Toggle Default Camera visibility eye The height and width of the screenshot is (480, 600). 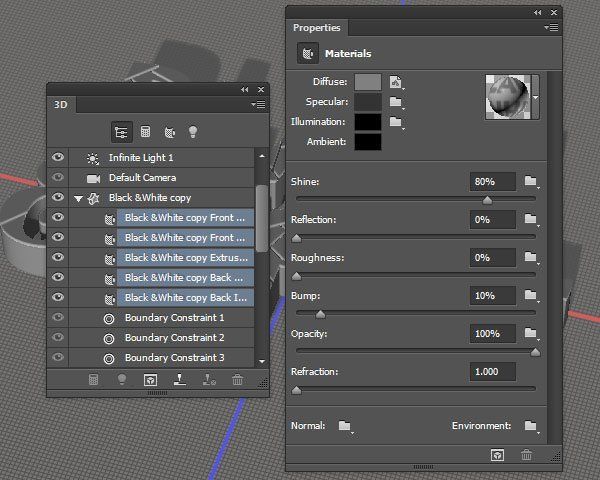[x=58, y=177]
